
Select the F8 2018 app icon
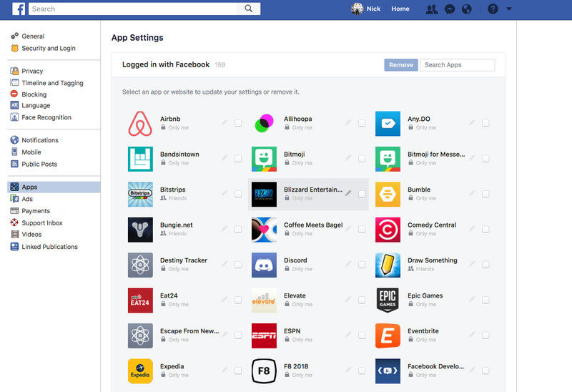(264, 371)
